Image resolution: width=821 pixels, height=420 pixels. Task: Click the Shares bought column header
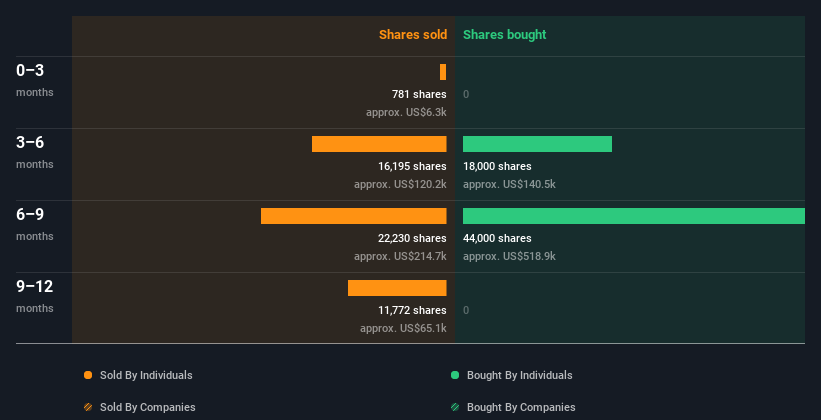(505, 35)
